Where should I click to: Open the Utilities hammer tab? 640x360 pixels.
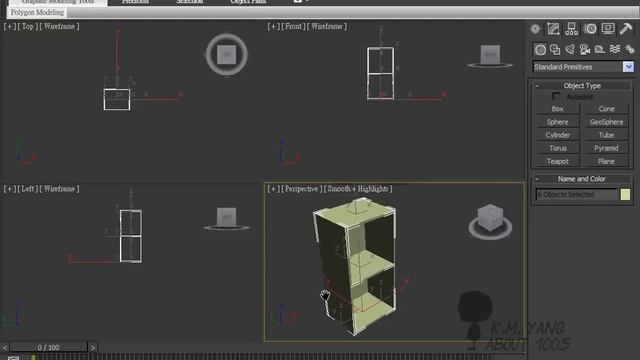click(626, 29)
